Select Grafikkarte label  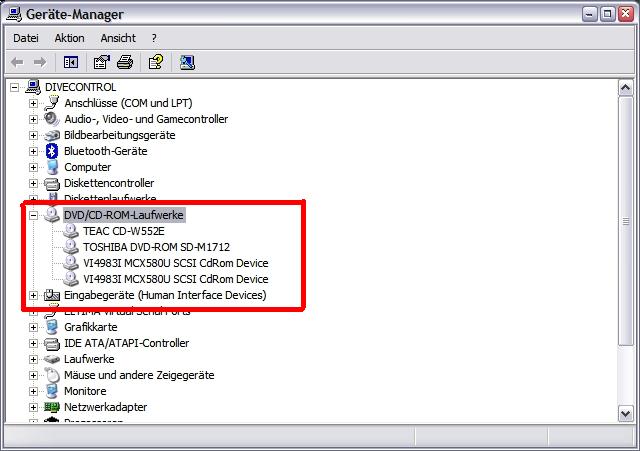pos(91,327)
